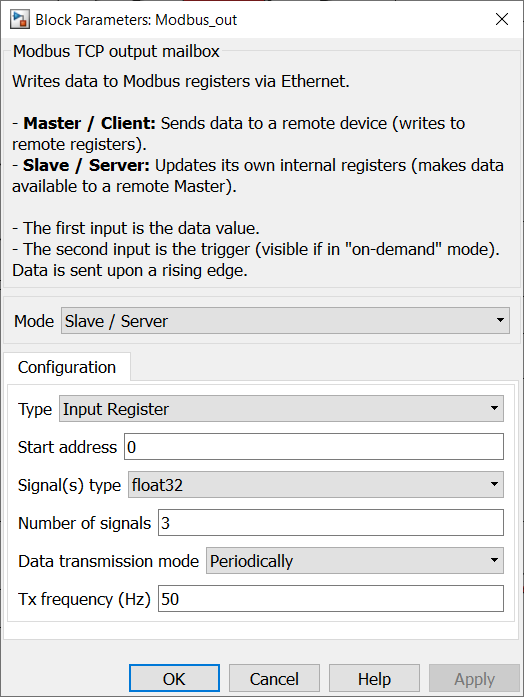Viewport: 524px width, 697px height.
Task: Open Help for this block
Action: (374, 679)
